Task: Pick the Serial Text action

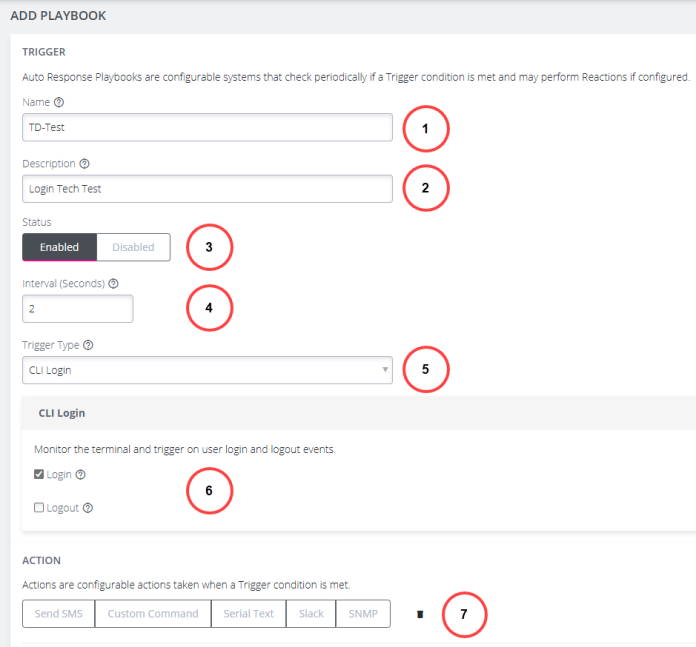Action: [248, 614]
